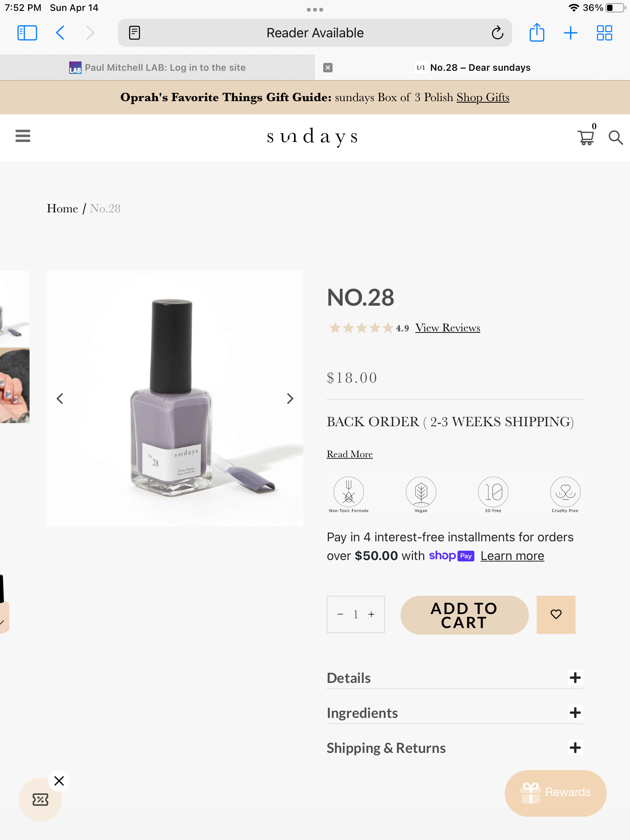Image resolution: width=630 pixels, height=840 pixels.
Task: Expand the Ingredients section
Action: [x=575, y=712]
